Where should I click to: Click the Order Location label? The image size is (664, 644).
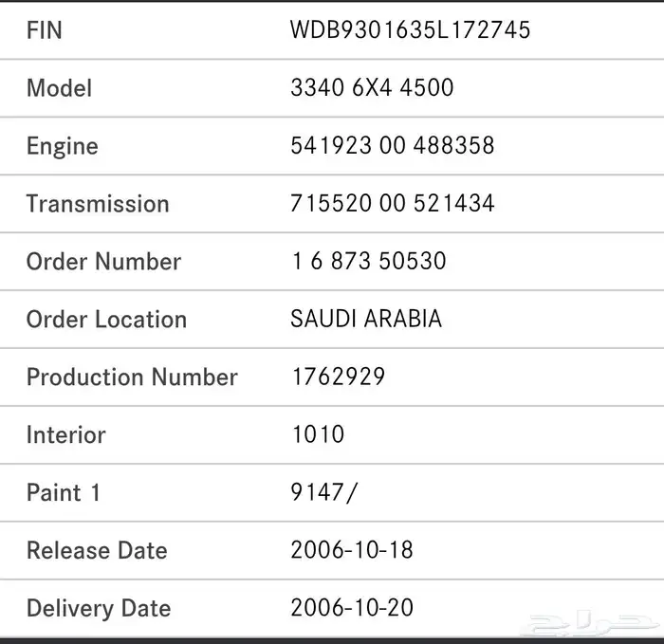(106, 320)
